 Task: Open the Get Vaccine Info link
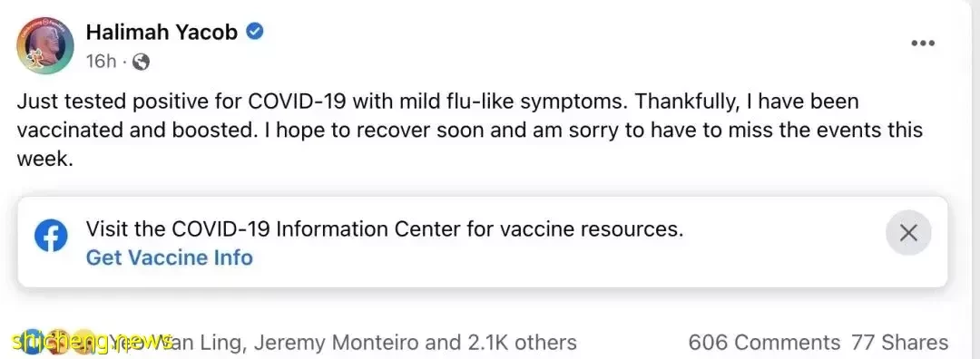pos(170,257)
